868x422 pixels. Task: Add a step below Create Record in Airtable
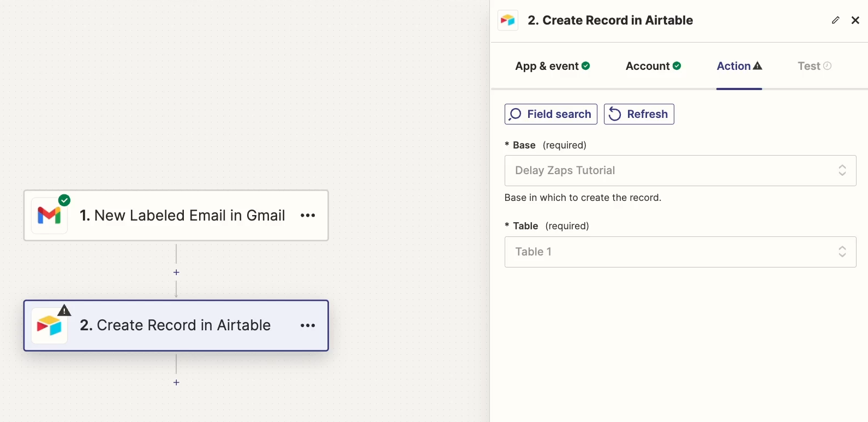tap(176, 383)
